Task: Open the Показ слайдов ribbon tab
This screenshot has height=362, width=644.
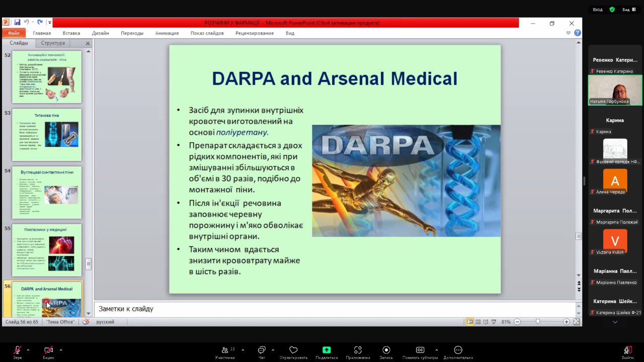Action: click(207, 33)
